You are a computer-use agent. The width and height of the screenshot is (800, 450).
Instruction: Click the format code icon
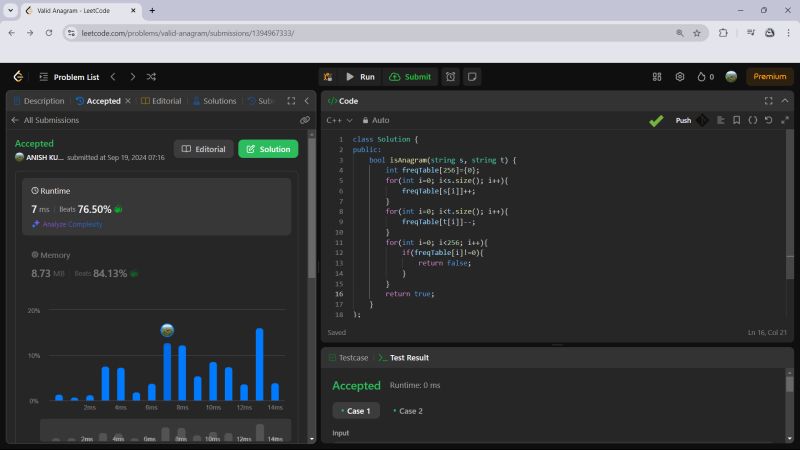pyautogui.click(x=720, y=120)
